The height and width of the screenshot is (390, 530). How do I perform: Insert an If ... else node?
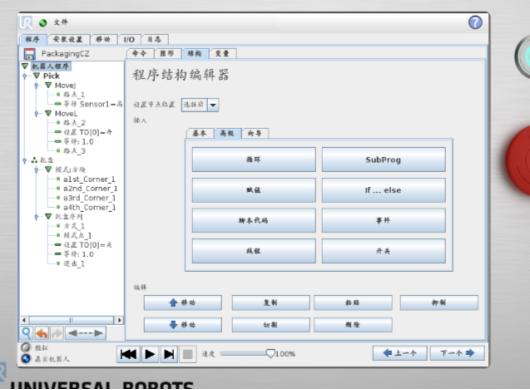(383, 190)
